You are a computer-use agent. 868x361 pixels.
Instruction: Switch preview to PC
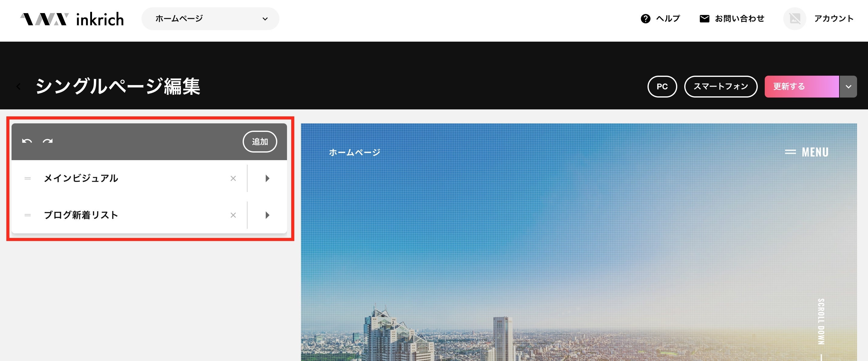click(662, 87)
